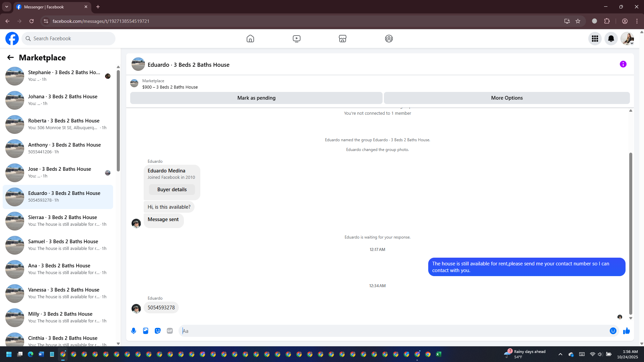Viewport: 644px width, 362px height.
Task: Open Samuel's 3 Beds 2 Baths chat
Action: point(58,245)
